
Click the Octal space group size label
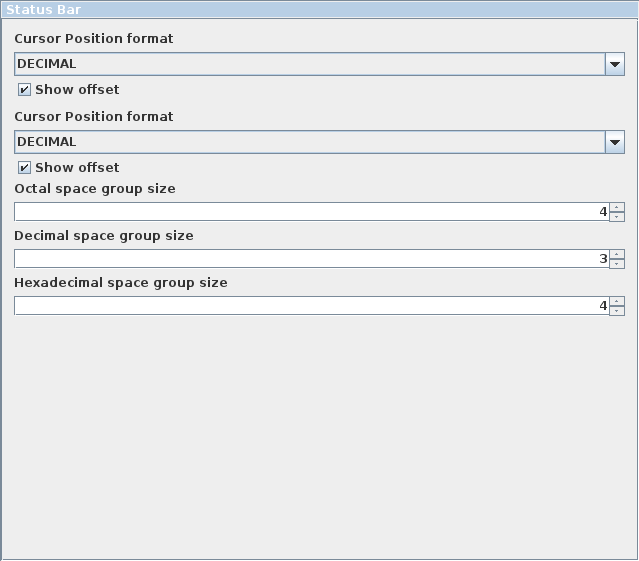(95, 189)
